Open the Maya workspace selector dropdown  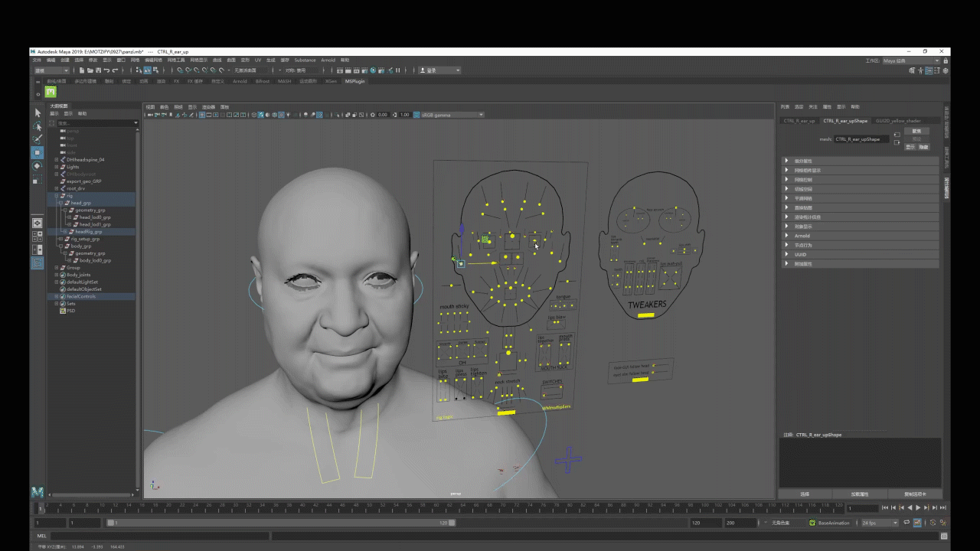click(x=911, y=60)
